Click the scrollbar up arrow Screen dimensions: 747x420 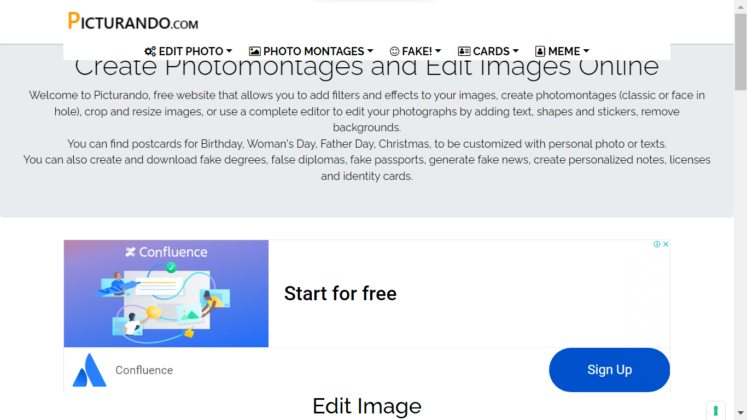[x=740, y=7]
